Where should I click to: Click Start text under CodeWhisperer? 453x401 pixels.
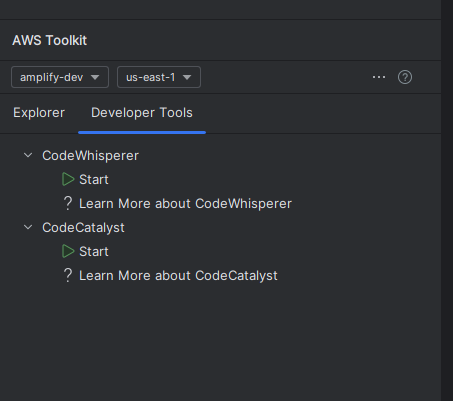tap(94, 180)
